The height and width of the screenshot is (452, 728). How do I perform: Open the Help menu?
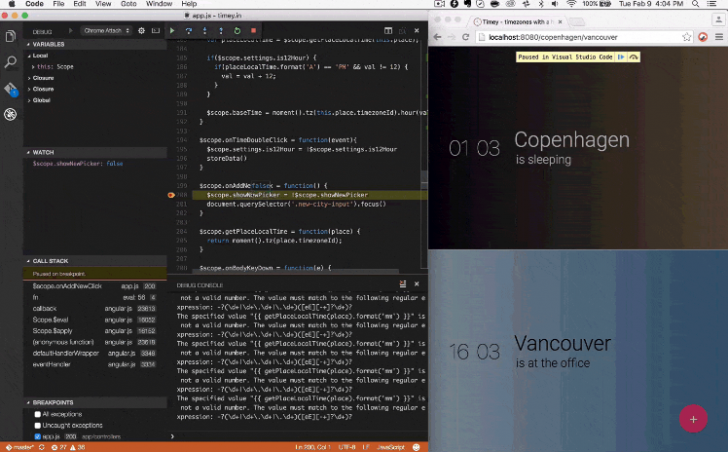[x=189, y=4]
